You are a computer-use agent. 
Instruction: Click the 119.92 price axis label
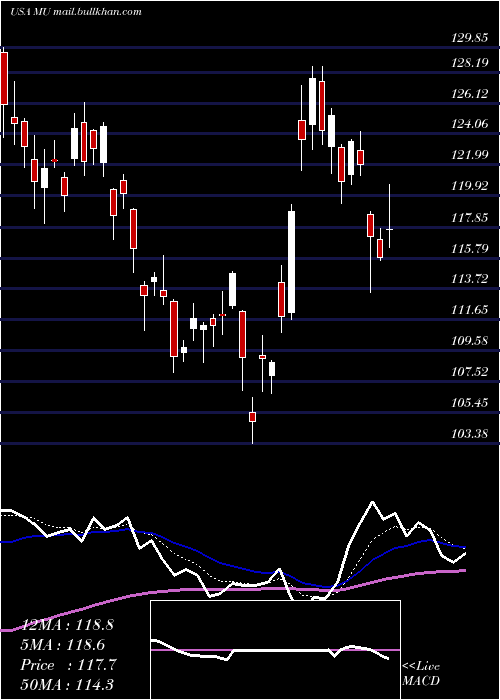pos(470,186)
